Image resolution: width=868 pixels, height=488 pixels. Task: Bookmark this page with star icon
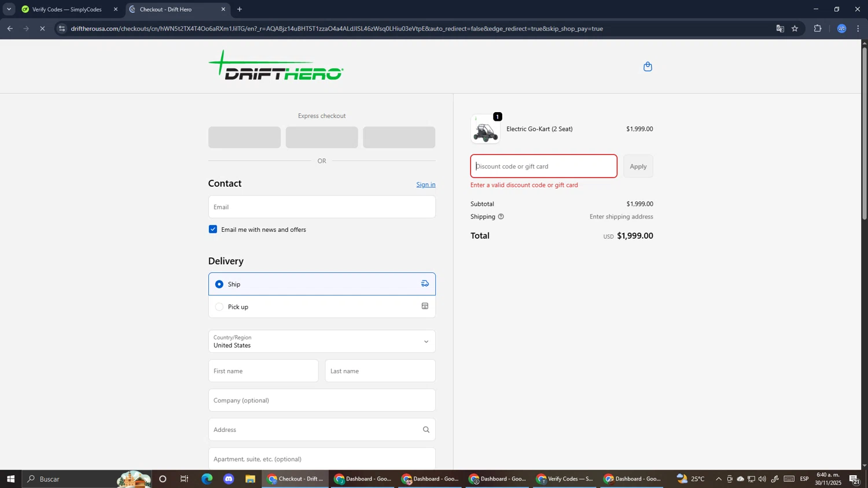[x=795, y=28]
